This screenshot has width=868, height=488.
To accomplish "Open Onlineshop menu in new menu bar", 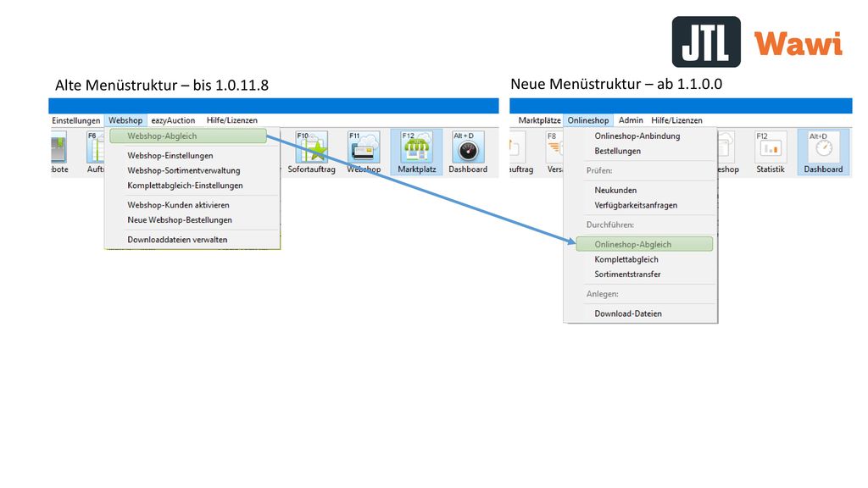I will 588,120.
